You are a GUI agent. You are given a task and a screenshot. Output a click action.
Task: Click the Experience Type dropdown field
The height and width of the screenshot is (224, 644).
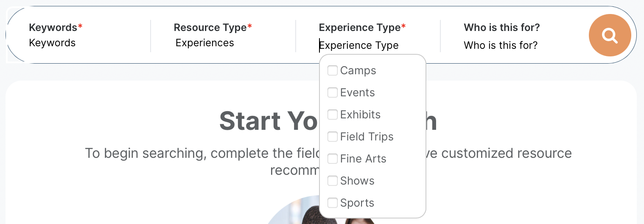click(x=359, y=45)
